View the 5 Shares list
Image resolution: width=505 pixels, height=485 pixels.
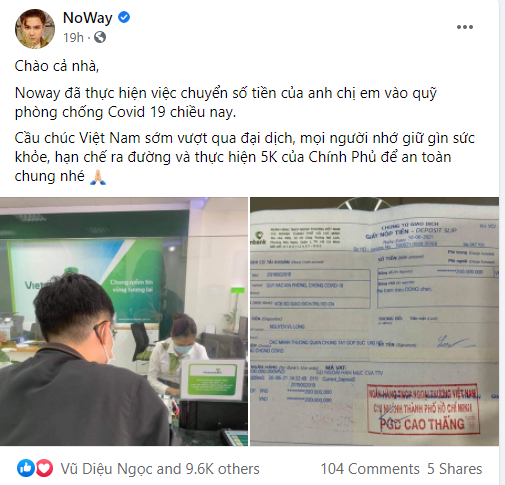pyautogui.click(x=455, y=469)
